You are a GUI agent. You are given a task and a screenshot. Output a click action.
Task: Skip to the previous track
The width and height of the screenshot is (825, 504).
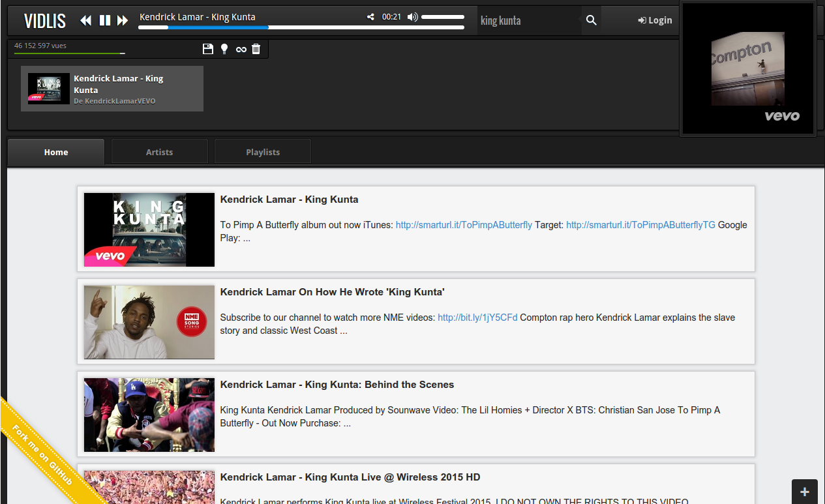click(86, 20)
